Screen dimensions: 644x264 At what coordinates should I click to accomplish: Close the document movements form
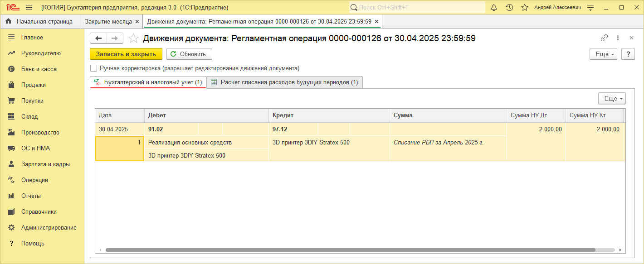(631, 38)
